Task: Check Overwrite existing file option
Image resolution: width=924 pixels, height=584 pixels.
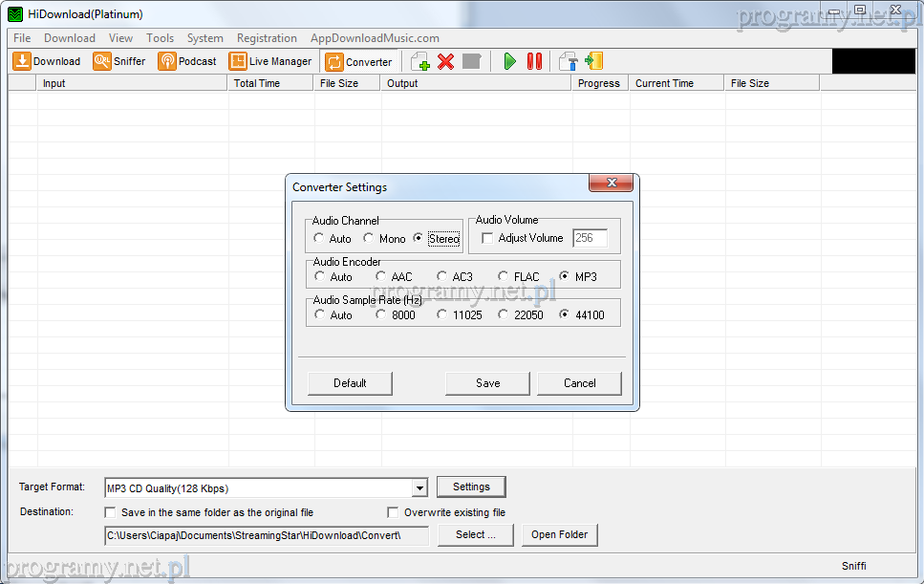Action: coord(393,512)
